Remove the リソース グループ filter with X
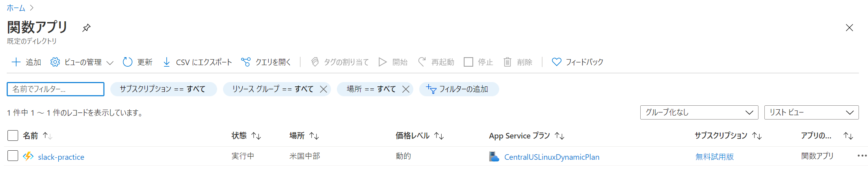868x185 pixels. pyautogui.click(x=323, y=89)
